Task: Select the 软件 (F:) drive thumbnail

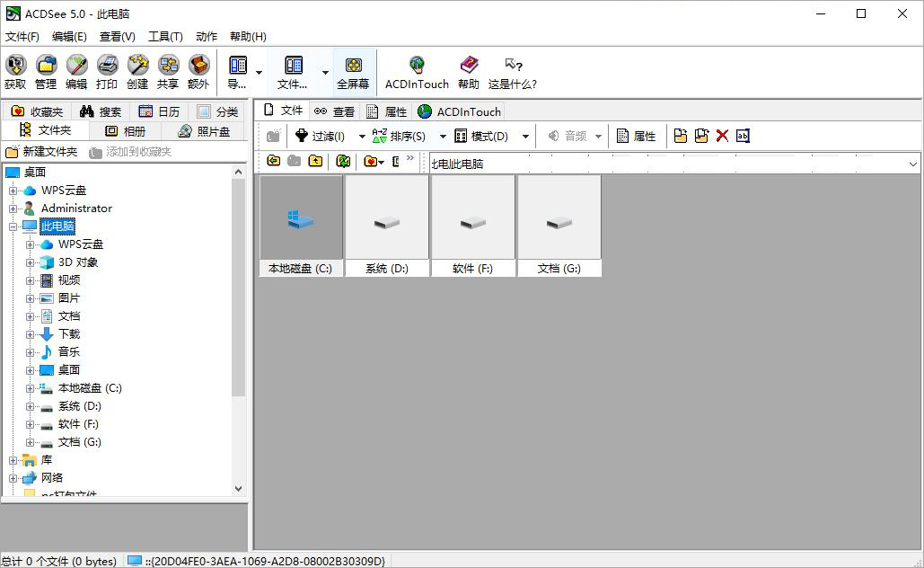Action: 472,226
